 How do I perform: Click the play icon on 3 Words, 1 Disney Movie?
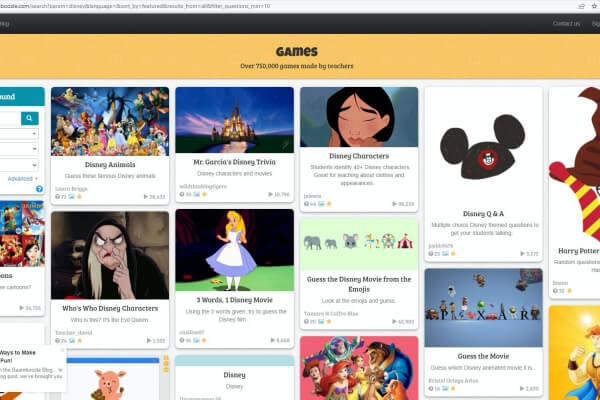click(273, 340)
